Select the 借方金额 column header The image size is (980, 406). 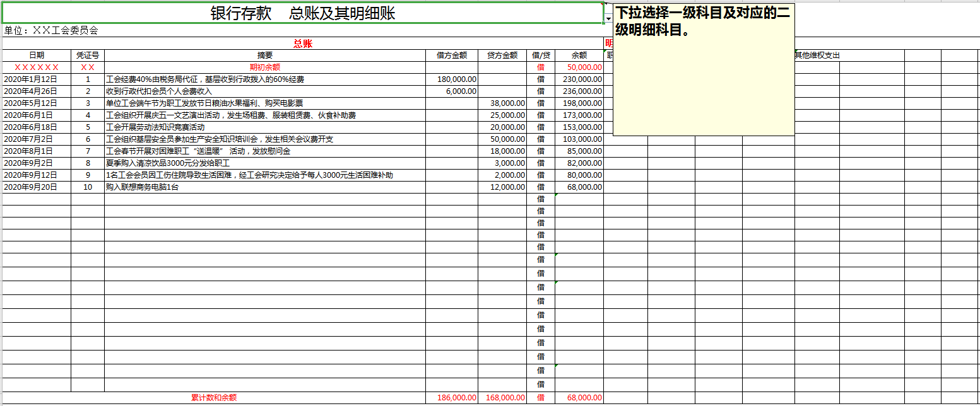tap(451, 55)
